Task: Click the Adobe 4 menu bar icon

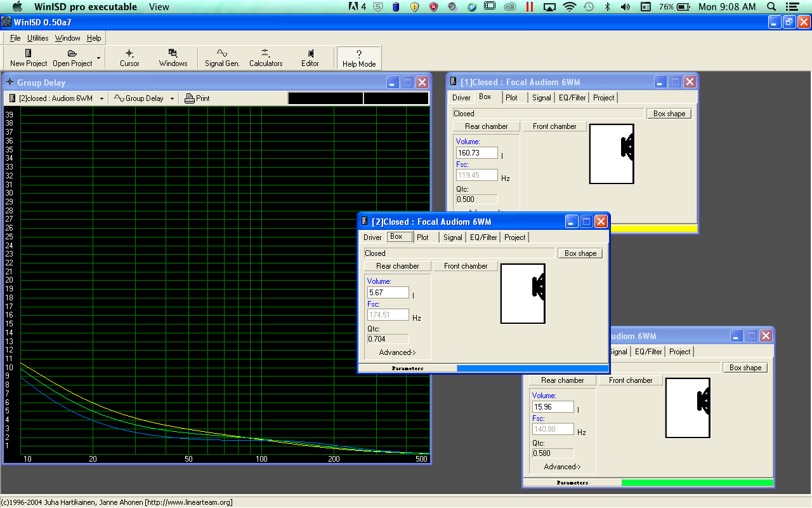Action: [x=357, y=7]
